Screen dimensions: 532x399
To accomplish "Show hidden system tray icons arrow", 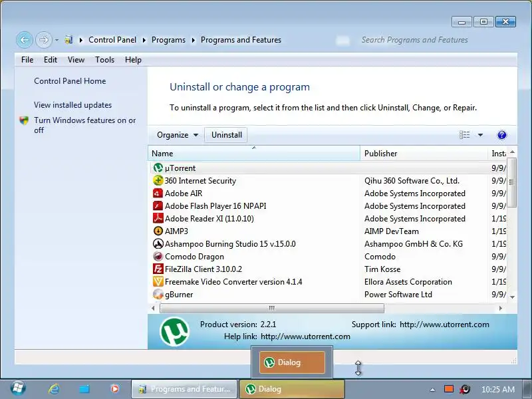I will [x=432, y=390].
